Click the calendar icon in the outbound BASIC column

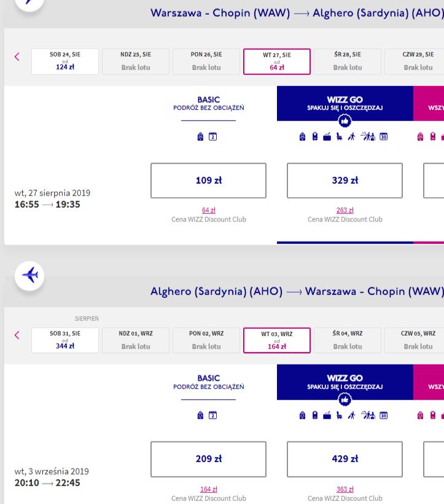click(212, 136)
